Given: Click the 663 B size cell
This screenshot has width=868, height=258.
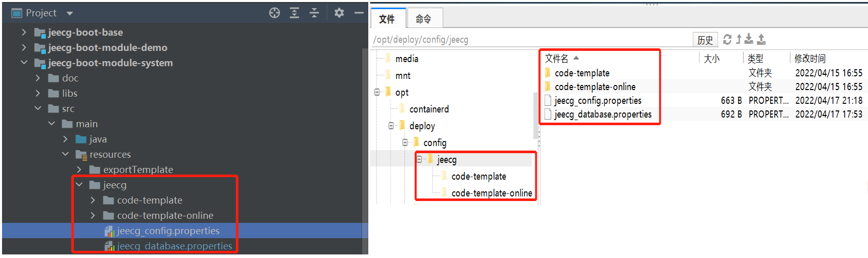Looking at the screenshot, I should (731, 100).
